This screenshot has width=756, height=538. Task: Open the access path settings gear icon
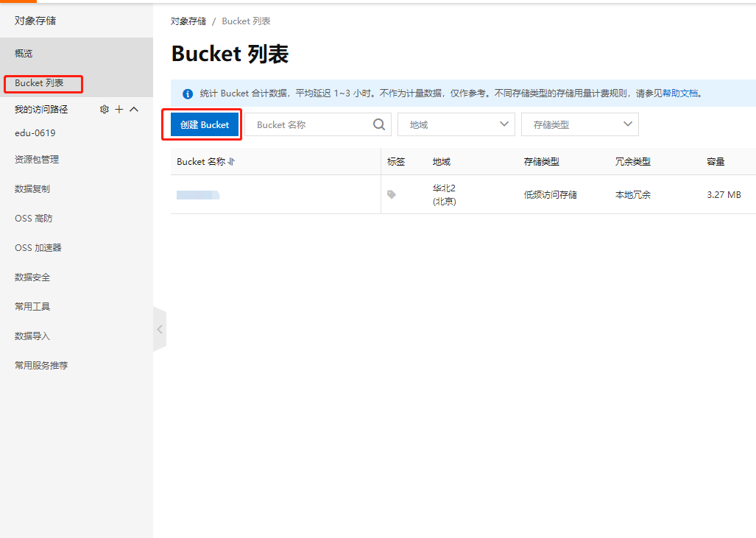tap(104, 109)
